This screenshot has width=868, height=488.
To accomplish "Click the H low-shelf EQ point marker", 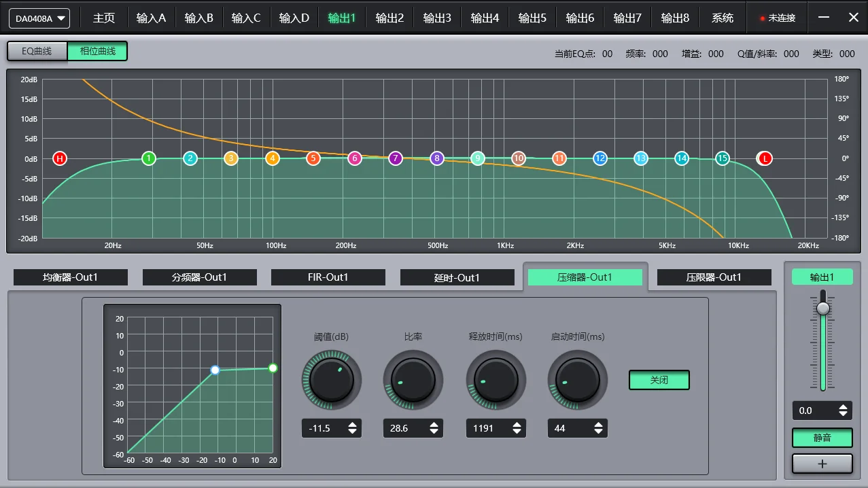I will 59,158.
